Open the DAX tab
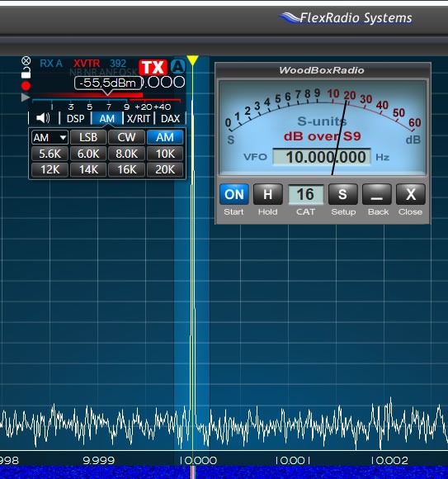448x479 pixels. click(x=170, y=118)
